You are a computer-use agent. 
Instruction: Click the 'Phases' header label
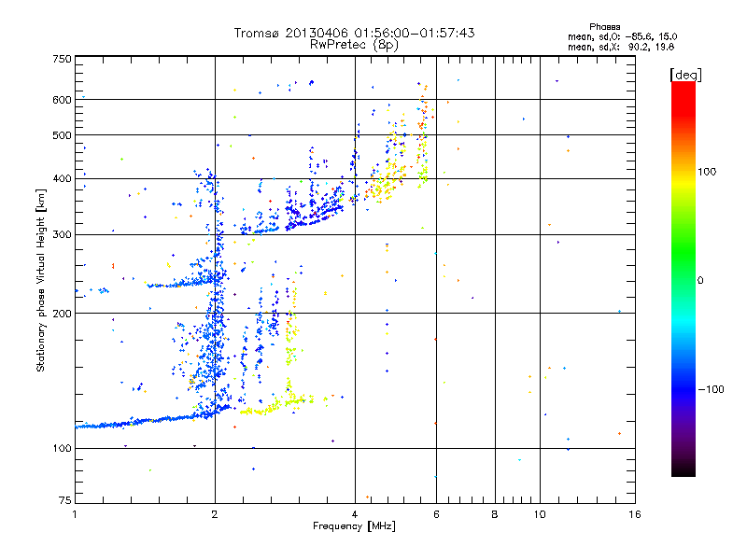click(x=604, y=27)
